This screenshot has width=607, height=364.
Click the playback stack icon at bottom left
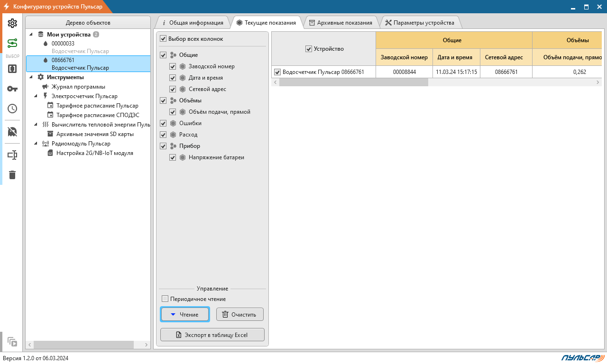click(12, 341)
